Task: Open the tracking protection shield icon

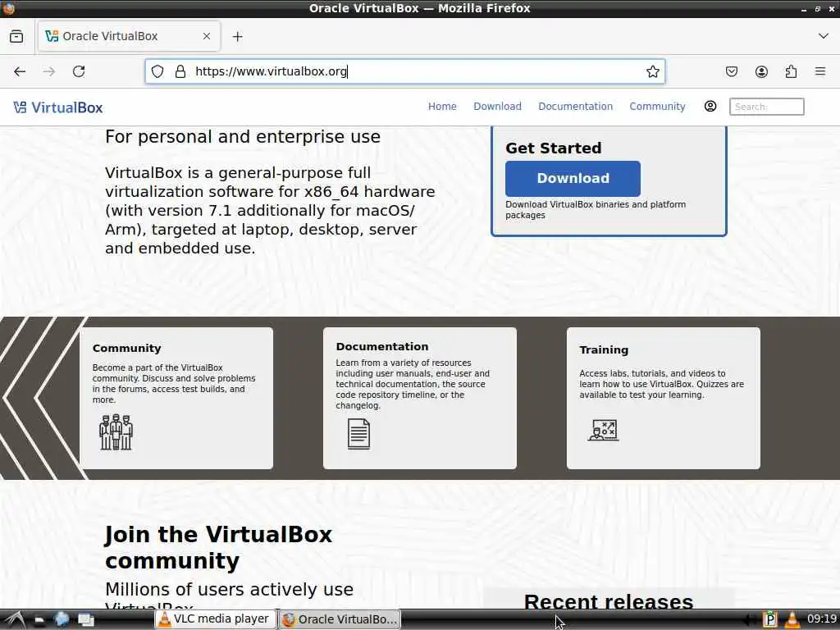Action: click(x=157, y=71)
